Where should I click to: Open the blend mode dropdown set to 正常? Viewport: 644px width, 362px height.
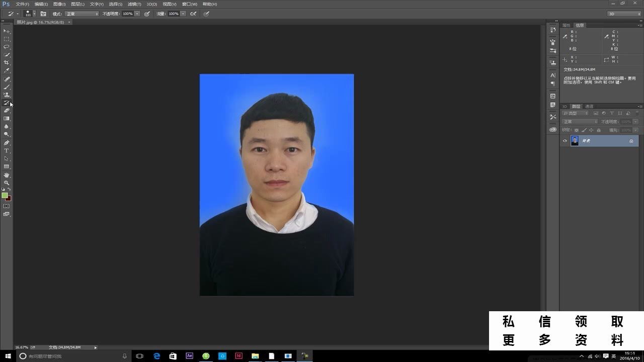(579, 121)
